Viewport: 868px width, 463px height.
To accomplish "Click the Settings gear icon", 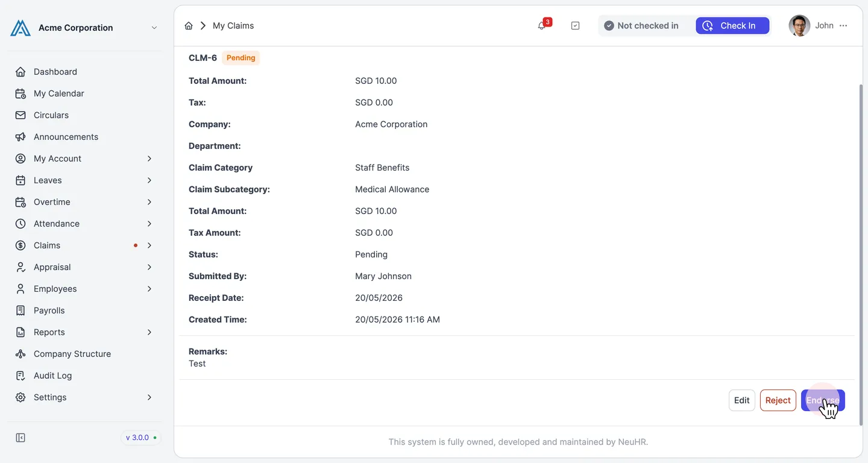I will click(x=20, y=397).
